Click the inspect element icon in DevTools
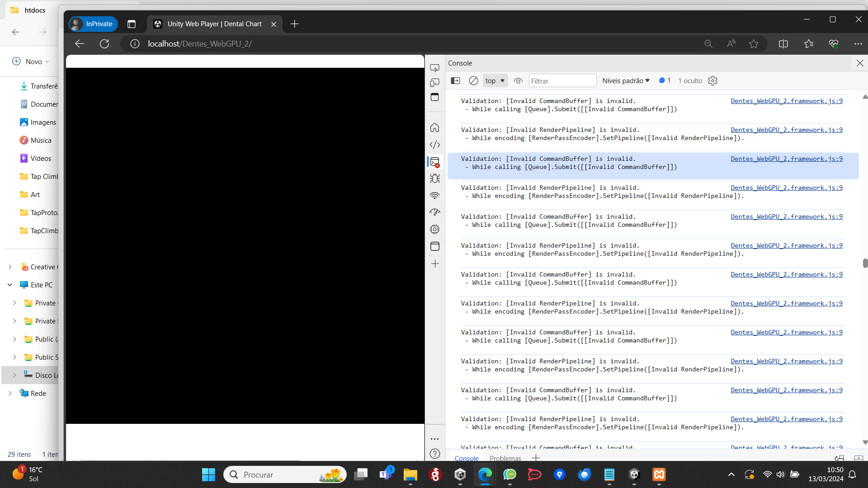868x488 pixels. coord(434,68)
